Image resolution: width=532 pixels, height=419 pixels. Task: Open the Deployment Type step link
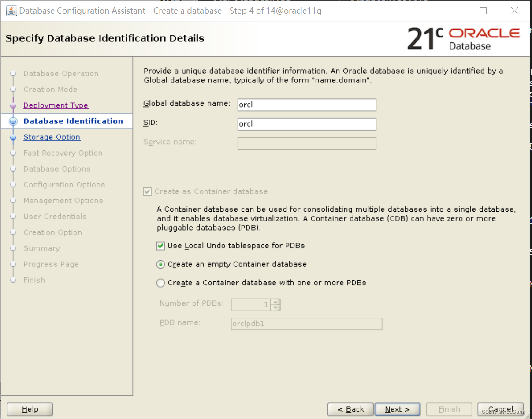point(56,105)
